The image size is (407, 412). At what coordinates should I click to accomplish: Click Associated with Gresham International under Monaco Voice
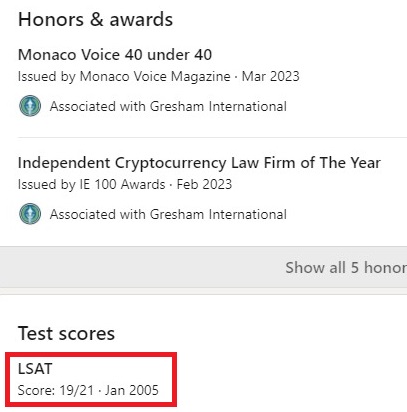tap(168, 106)
